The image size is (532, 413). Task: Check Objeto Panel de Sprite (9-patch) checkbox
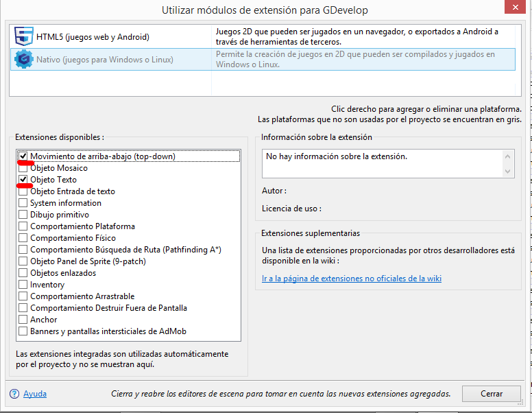pos(23,261)
